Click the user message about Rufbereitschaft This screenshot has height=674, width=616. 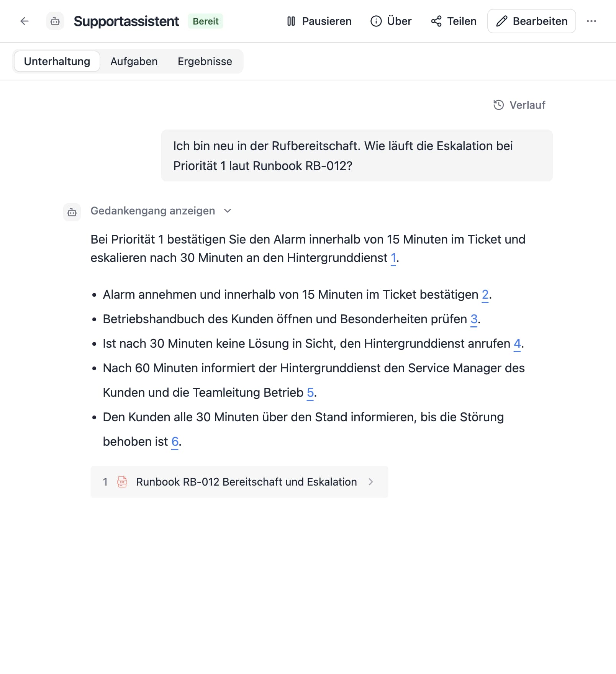point(357,155)
